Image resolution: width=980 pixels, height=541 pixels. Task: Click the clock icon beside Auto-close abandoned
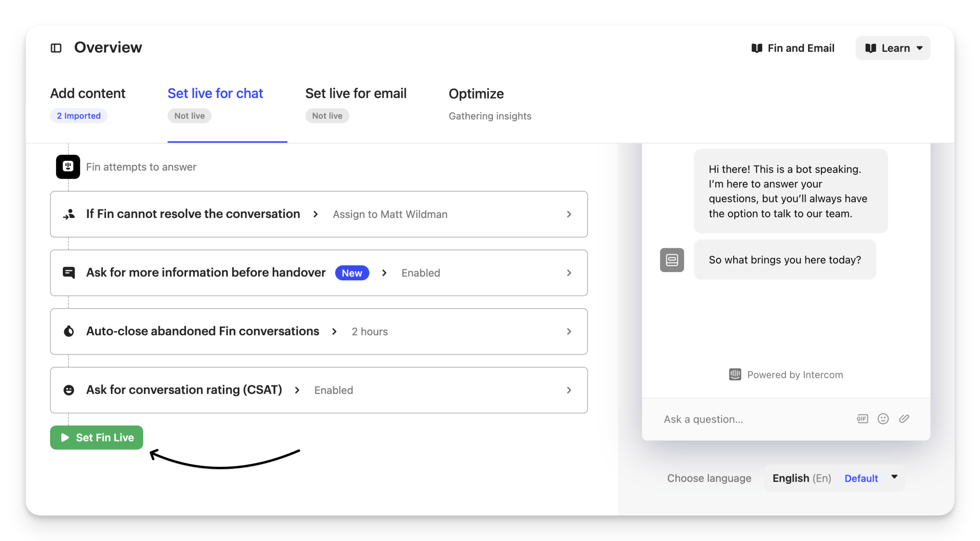point(69,331)
